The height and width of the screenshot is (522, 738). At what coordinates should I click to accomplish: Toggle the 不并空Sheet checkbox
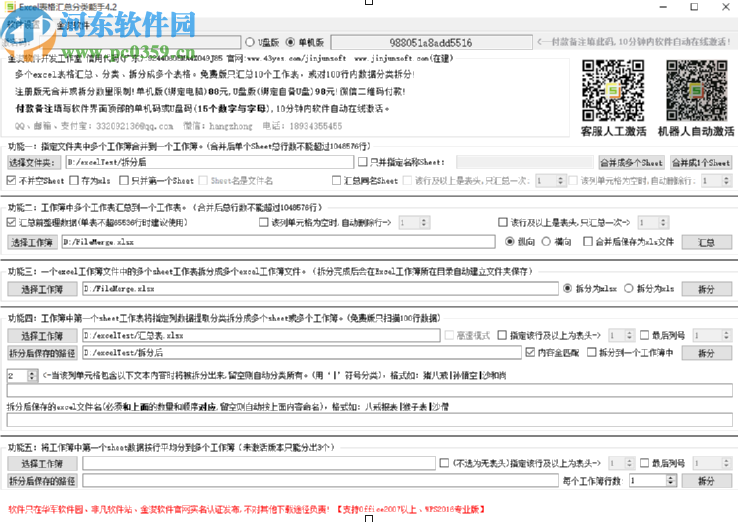pos(11,181)
